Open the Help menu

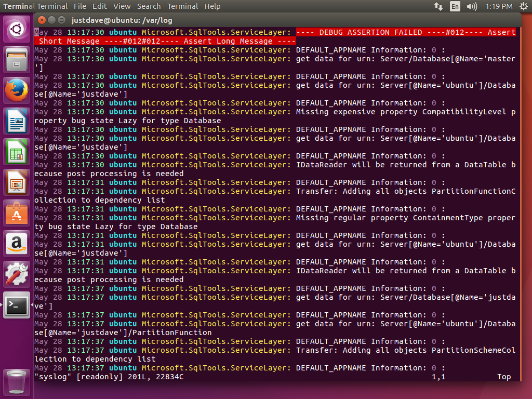click(212, 6)
